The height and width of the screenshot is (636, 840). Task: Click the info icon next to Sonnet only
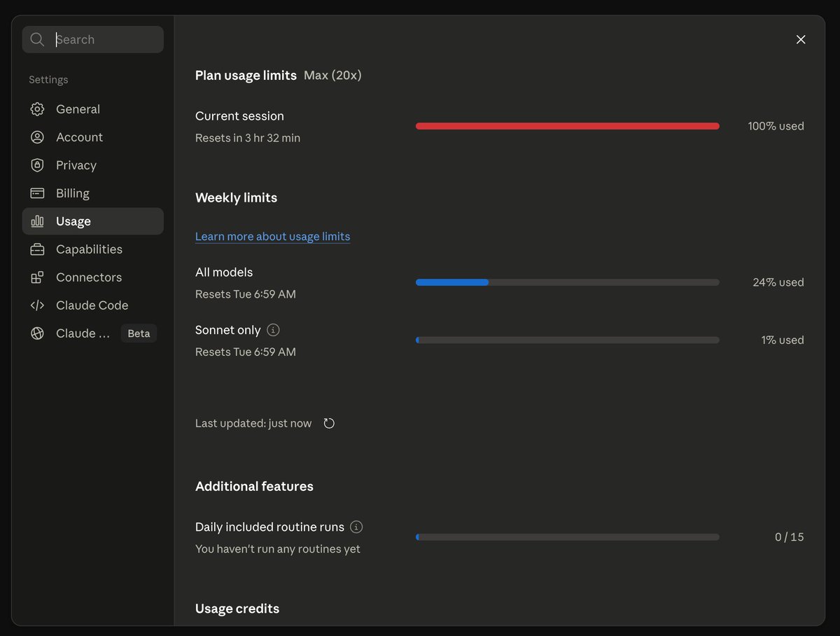[274, 329]
